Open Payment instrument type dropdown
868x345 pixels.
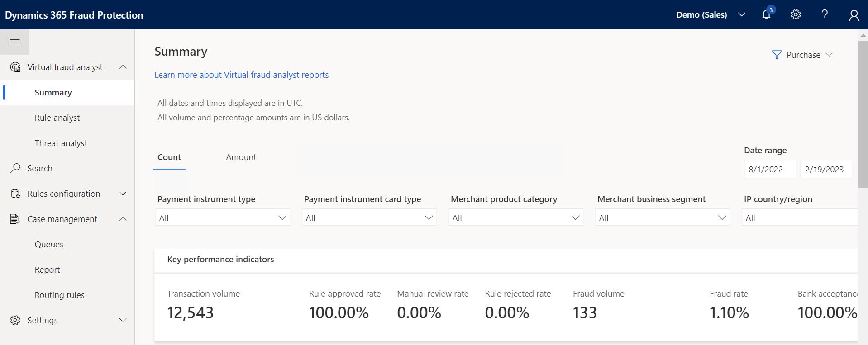pos(223,217)
